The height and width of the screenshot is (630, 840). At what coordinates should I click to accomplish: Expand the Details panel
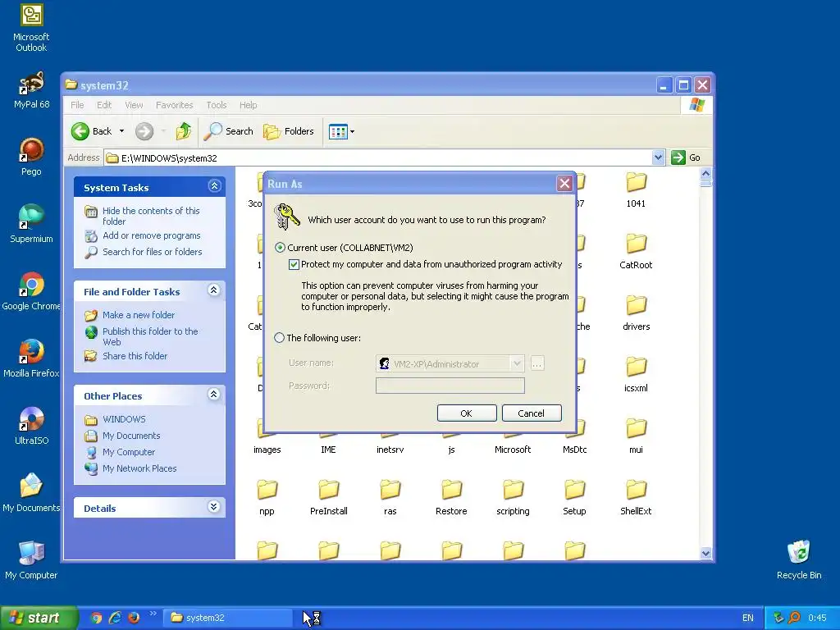[x=214, y=507]
